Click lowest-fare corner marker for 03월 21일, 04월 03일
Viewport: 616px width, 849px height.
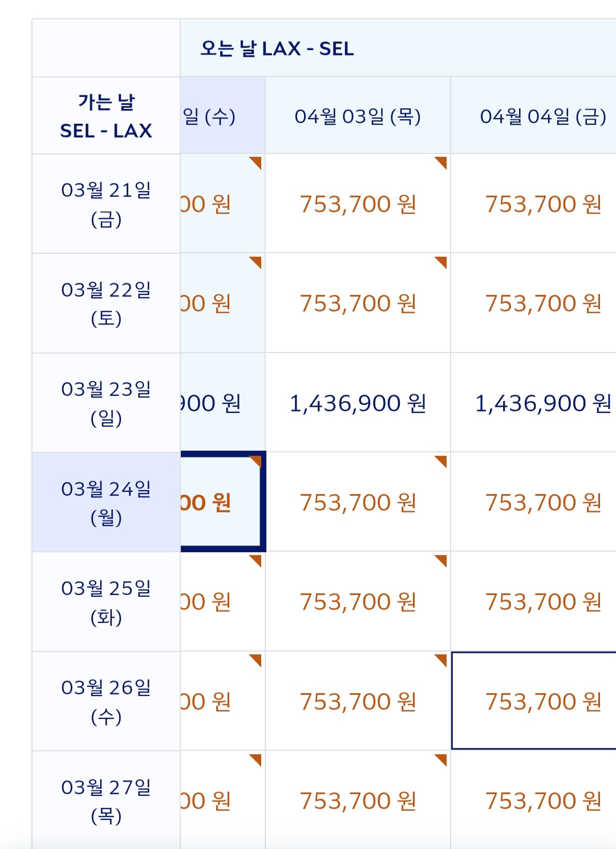441,163
